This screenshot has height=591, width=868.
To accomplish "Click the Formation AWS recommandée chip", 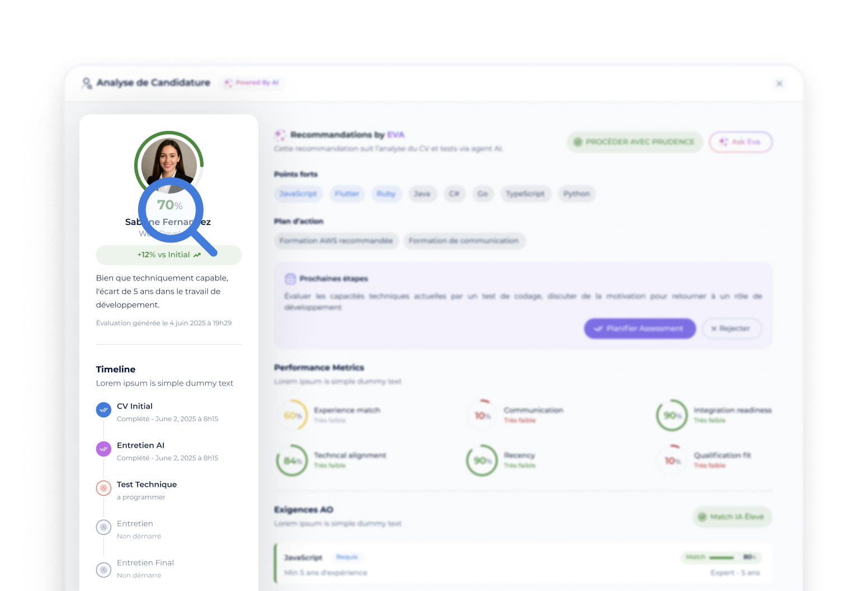I will coord(336,241).
